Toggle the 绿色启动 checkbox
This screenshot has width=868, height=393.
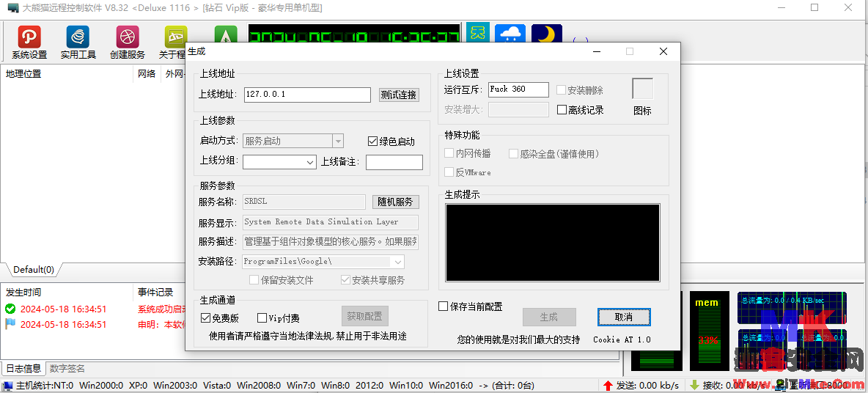[373, 142]
